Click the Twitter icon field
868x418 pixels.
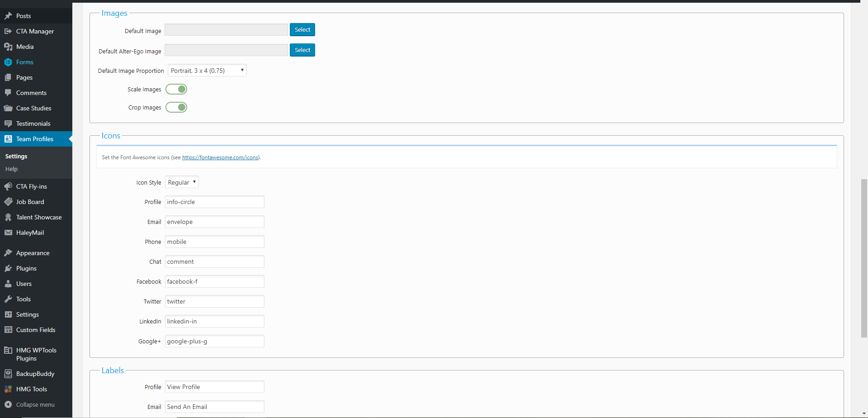tap(215, 301)
